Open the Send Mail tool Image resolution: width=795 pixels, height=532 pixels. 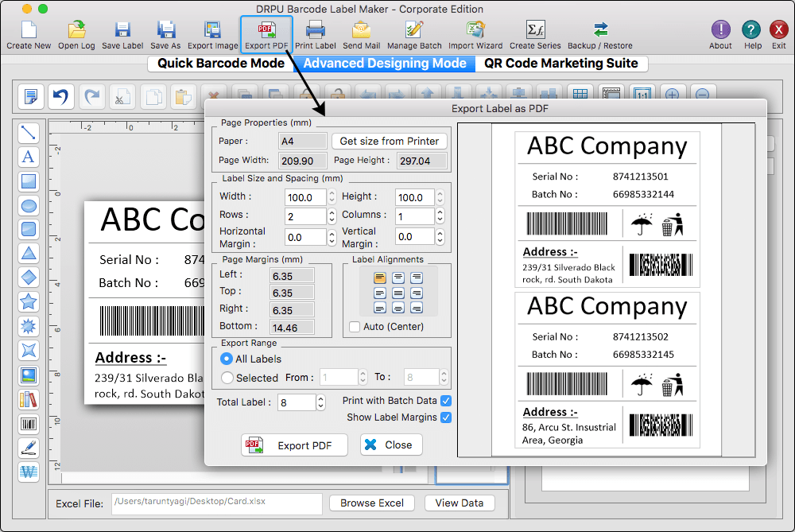coord(362,35)
